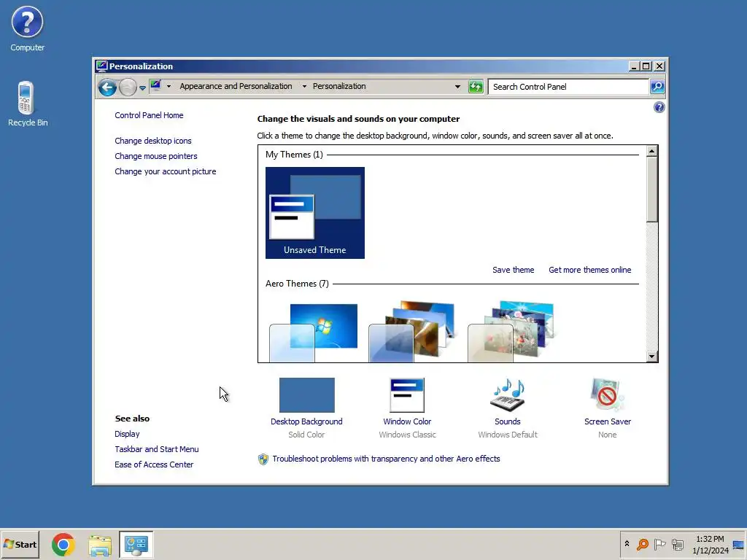
Task: Click the search magnifier button
Action: pyautogui.click(x=657, y=87)
